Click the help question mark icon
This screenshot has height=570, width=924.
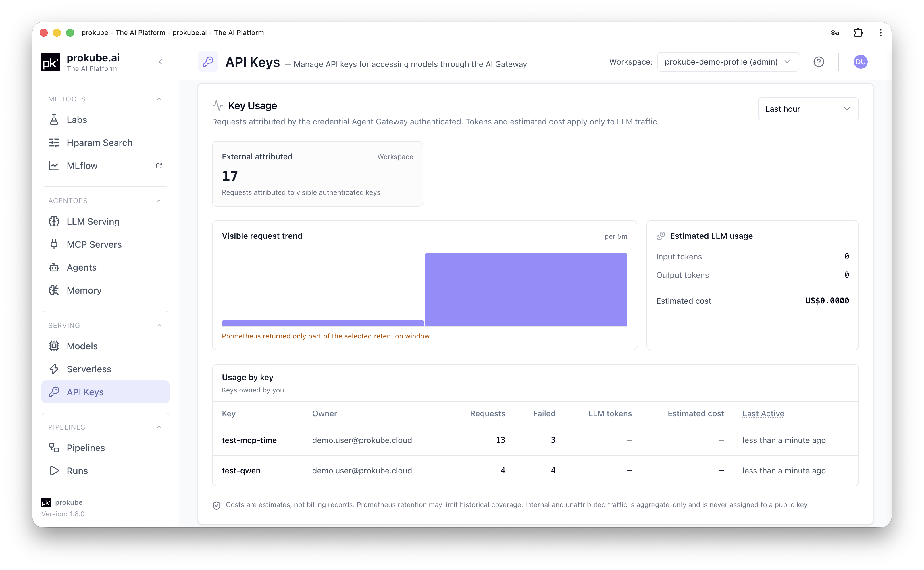tap(819, 62)
